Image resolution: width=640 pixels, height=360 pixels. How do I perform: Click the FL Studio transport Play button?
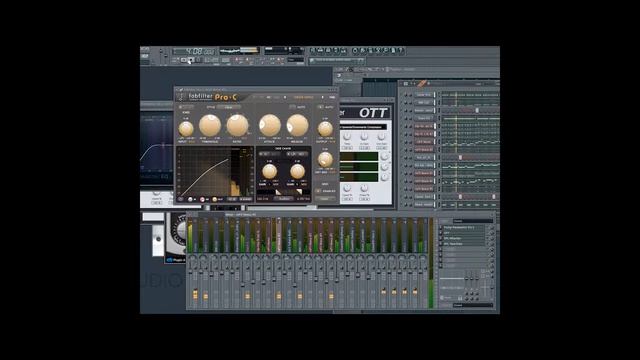(184, 60)
